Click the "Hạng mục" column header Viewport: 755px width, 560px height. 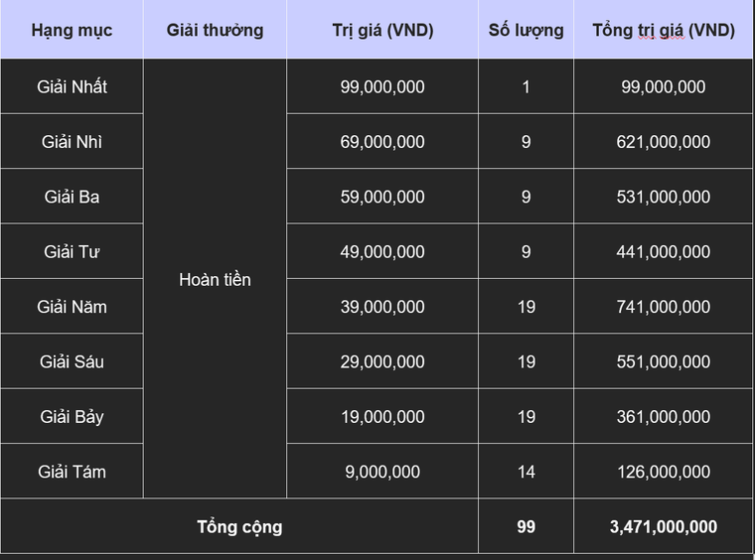click(x=72, y=30)
